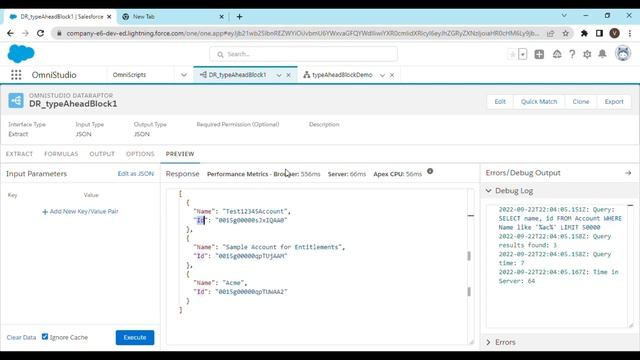Open the App Launcher grid icon
640x360 pixels.
click(x=16, y=75)
